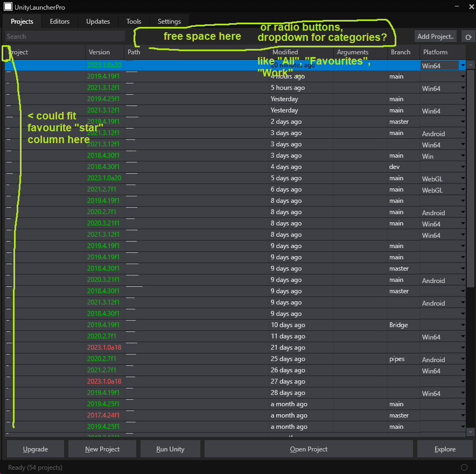Click the Ready (54 projects) status text
Screen dimensions: 476x474
click(x=35, y=468)
